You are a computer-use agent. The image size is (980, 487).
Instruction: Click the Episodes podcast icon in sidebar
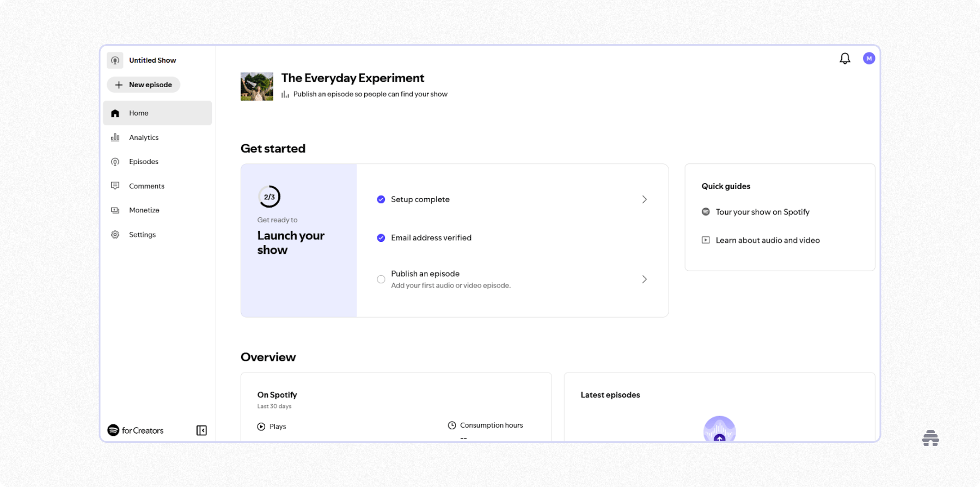click(x=115, y=162)
